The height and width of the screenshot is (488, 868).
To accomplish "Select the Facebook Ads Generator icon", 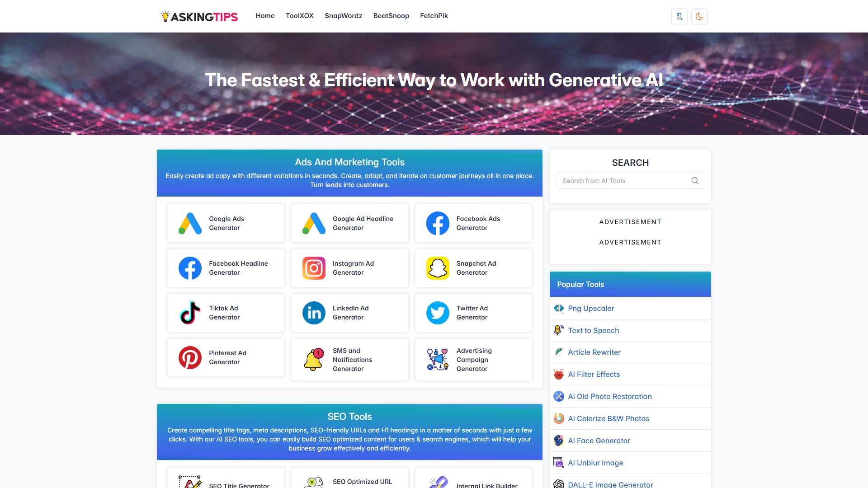I will tap(437, 222).
